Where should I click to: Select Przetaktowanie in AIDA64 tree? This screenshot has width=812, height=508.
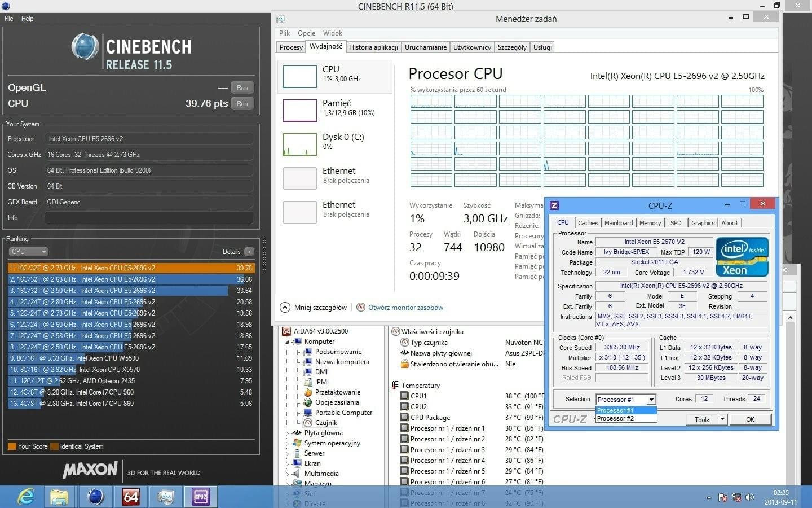pos(337,392)
